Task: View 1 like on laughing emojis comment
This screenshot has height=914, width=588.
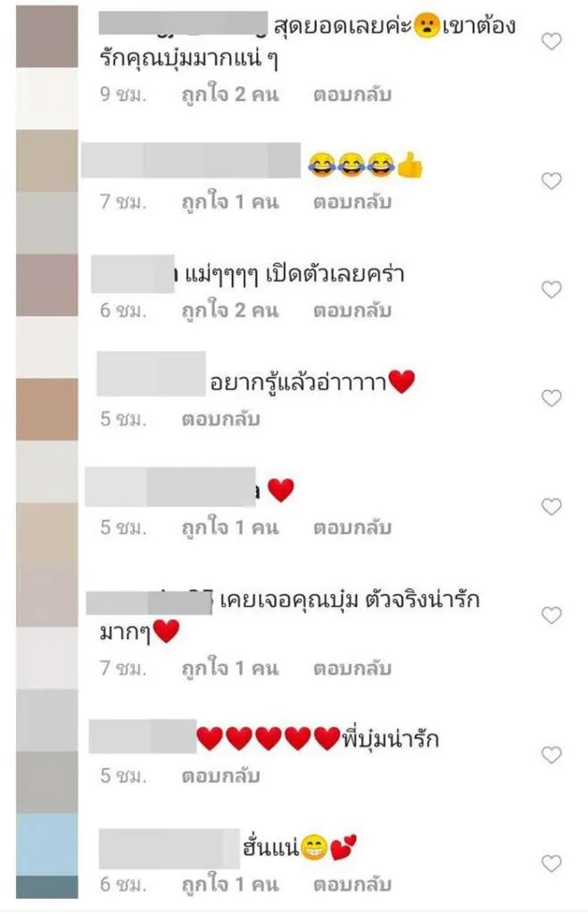Action: coord(230,202)
